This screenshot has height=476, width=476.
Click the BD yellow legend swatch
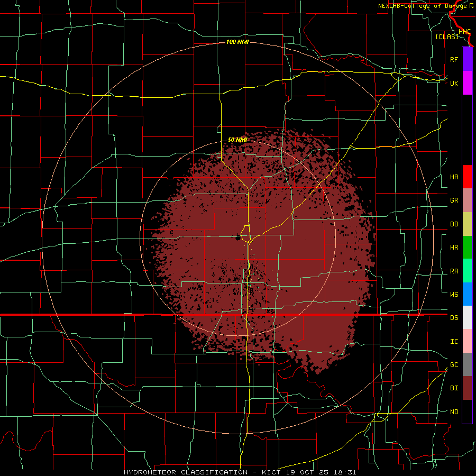click(x=467, y=224)
